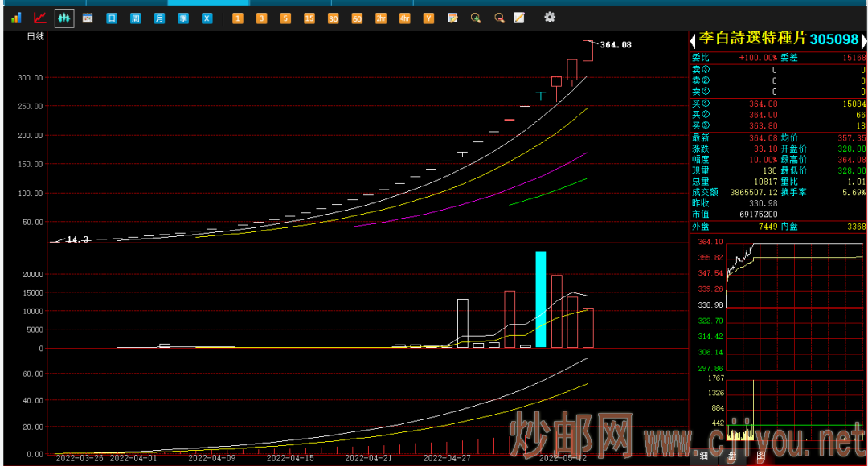The image size is (868, 466).
Task: Click the edit note icon after Y
Action: click(x=452, y=18)
